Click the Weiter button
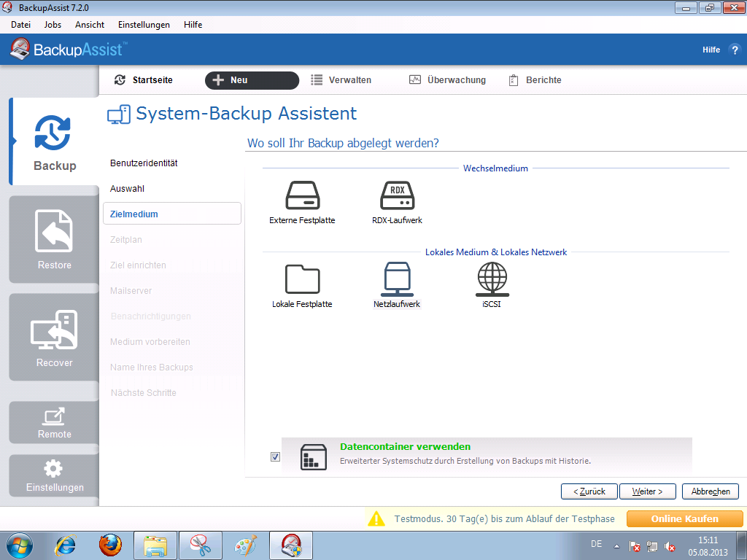Viewport: 747px width, 560px height. click(647, 491)
